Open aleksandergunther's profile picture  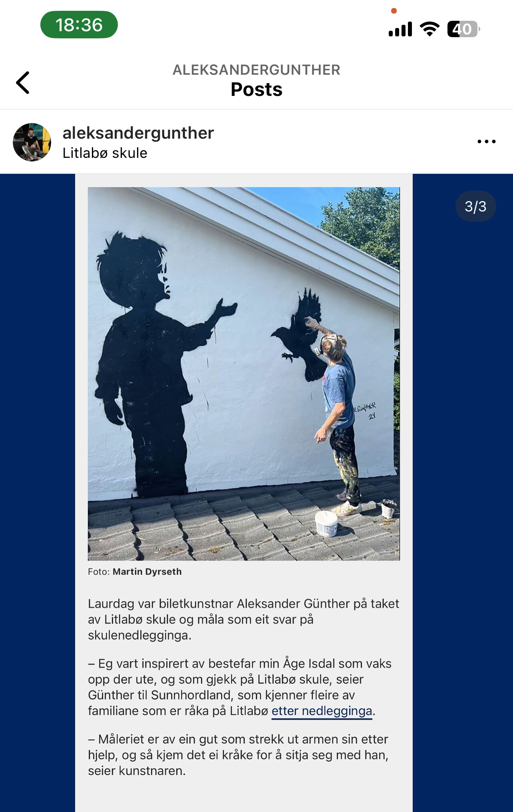click(32, 142)
